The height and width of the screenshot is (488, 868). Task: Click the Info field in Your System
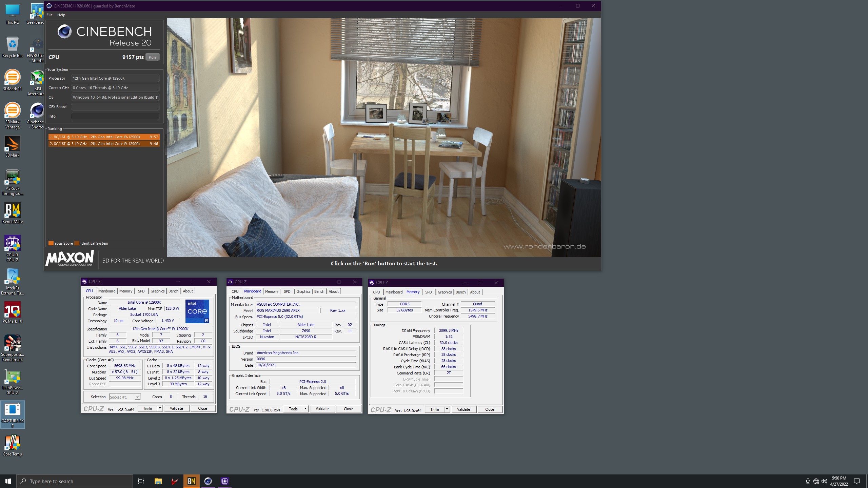[115, 116]
